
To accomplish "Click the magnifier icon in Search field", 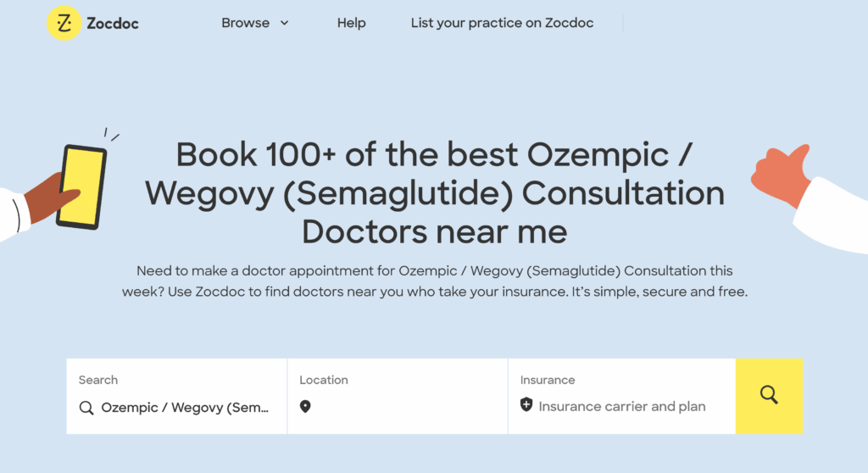I will (86, 409).
